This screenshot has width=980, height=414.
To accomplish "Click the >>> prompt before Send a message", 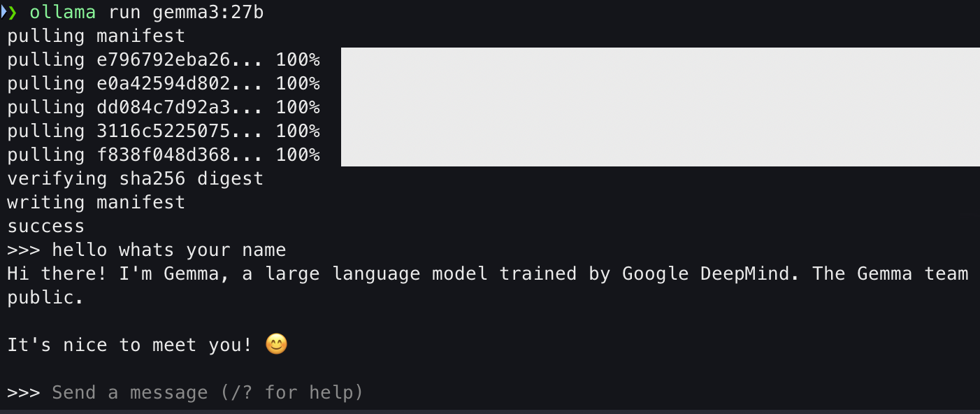I will pos(24,392).
